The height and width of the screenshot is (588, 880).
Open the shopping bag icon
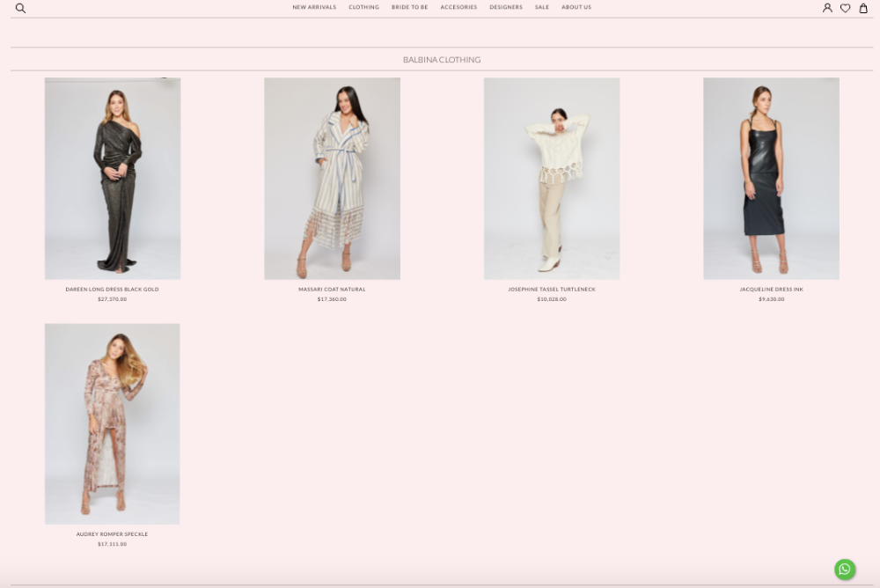pos(863,8)
